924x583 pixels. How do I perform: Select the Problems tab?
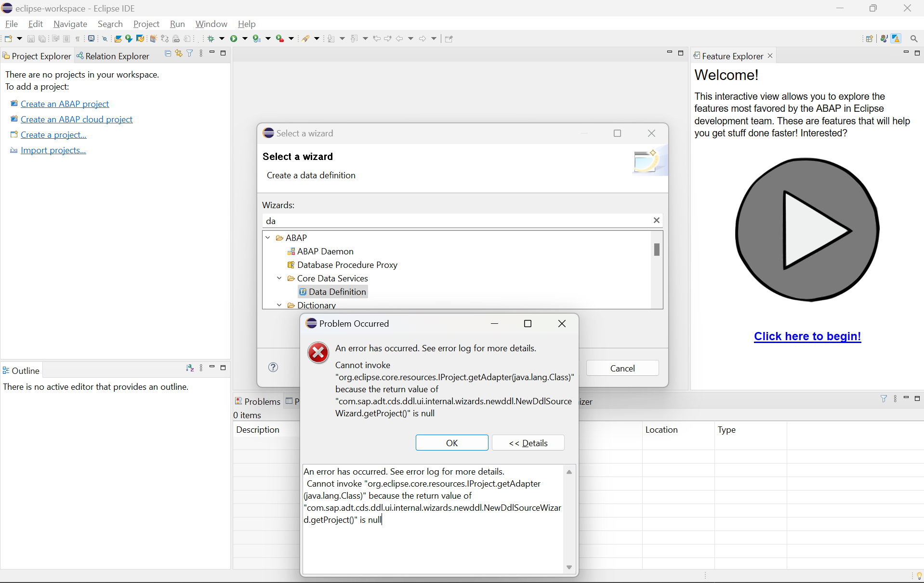[x=258, y=401]
